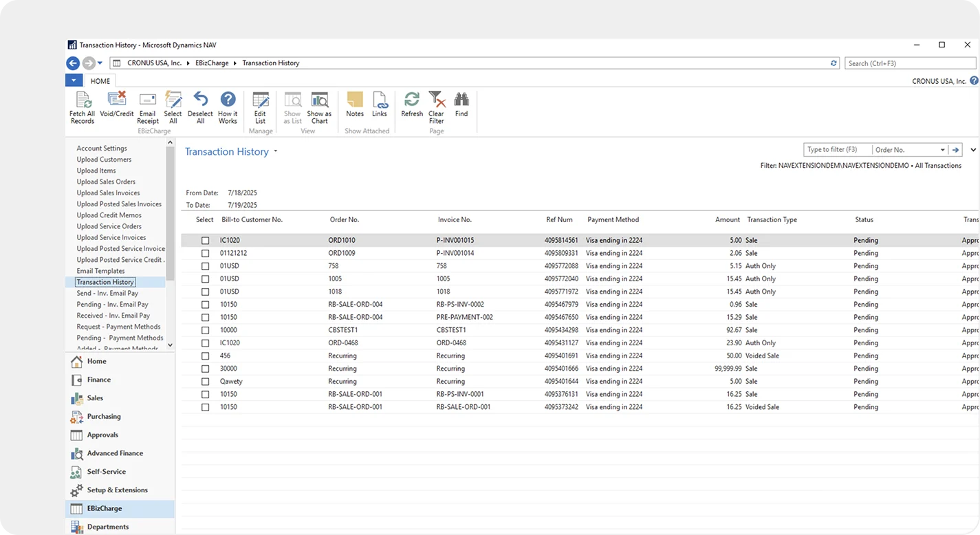Click the From Date value 7/18/2025
Screen dimensions: 980x535
pyautogui.click(x=243, y=193)
